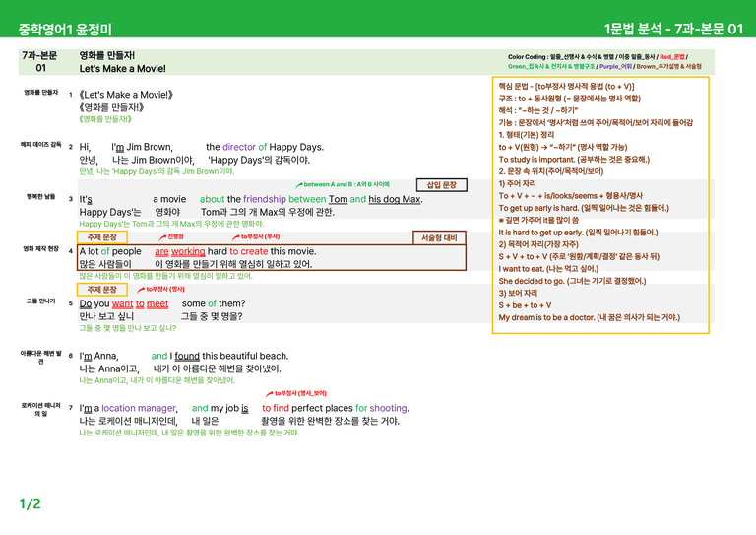Click the grammar box title '핵심 문법 - [to부정사 명사적 용법 (to + V)]'

(x=567, y=87)
